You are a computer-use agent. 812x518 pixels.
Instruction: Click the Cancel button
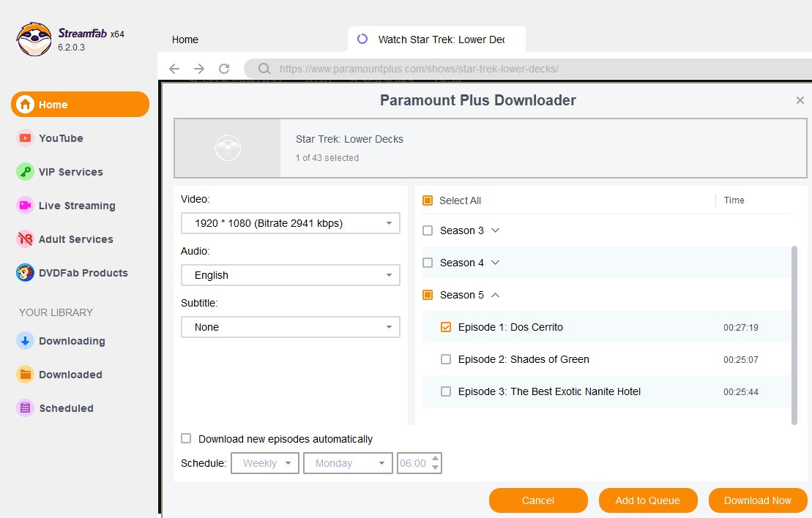click(x=538, y=500)
